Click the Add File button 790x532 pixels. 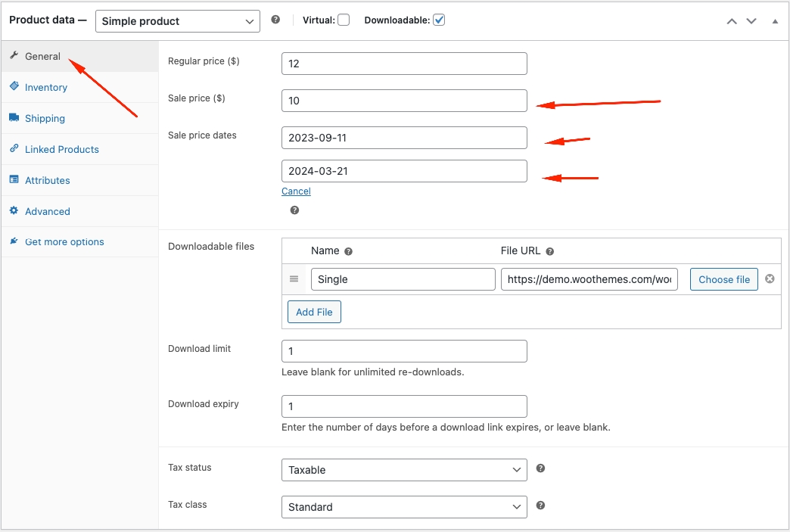coord(314,312)
